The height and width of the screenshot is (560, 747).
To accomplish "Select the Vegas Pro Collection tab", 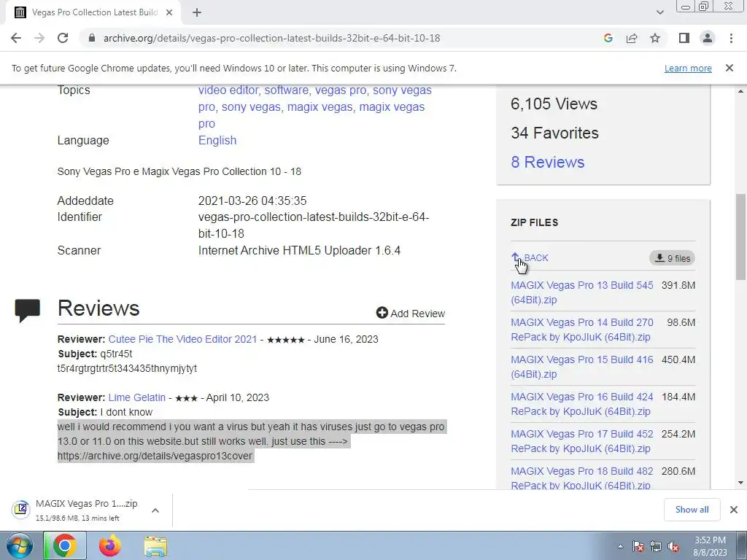I will pyautogui.click(x=93, y=13).
